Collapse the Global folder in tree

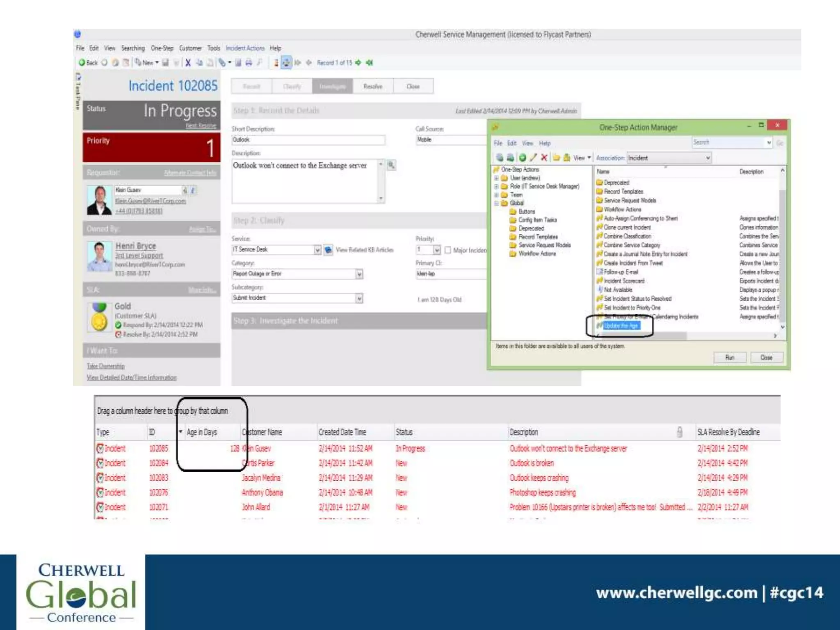coord(497,203)
